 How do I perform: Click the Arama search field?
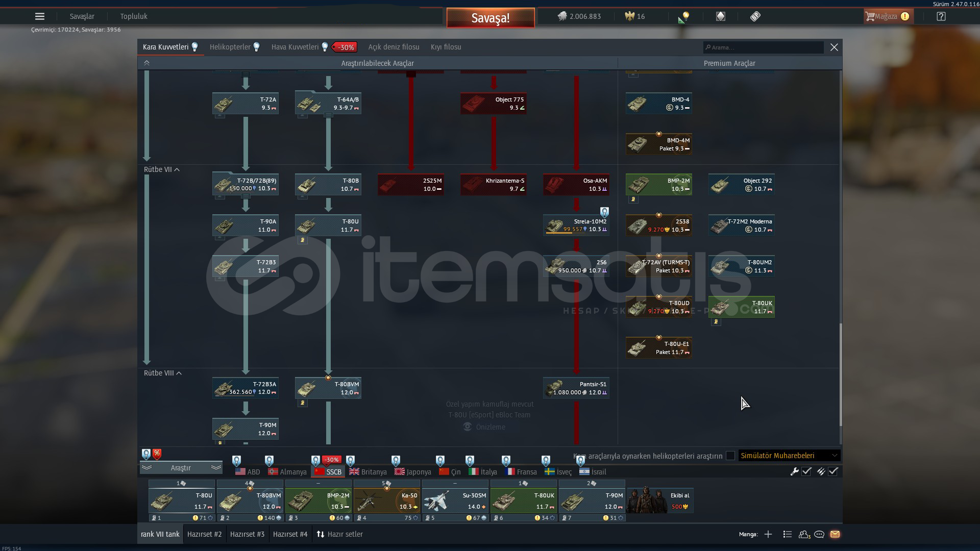click(763, 47)
